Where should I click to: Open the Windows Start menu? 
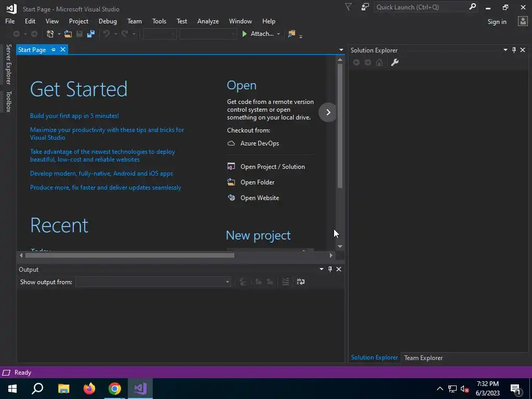(12, 389)
